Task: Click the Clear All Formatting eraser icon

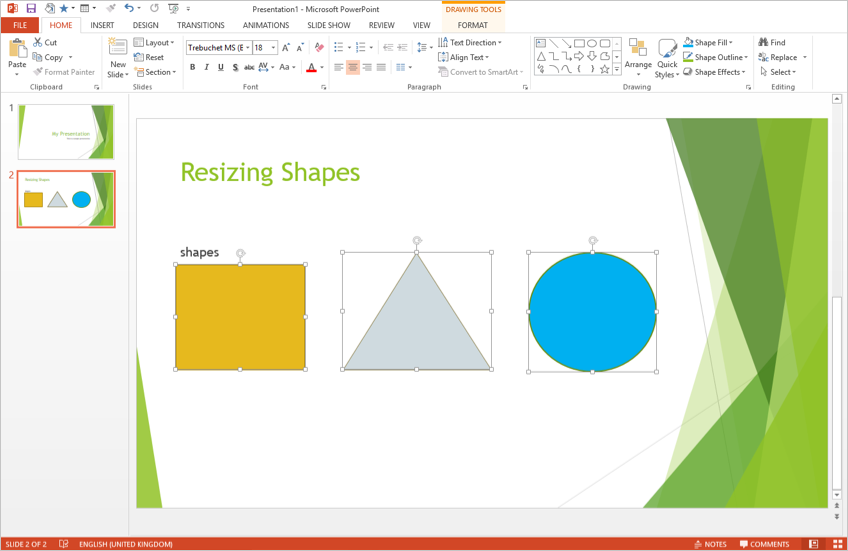Action: click(x=319, y=47)
